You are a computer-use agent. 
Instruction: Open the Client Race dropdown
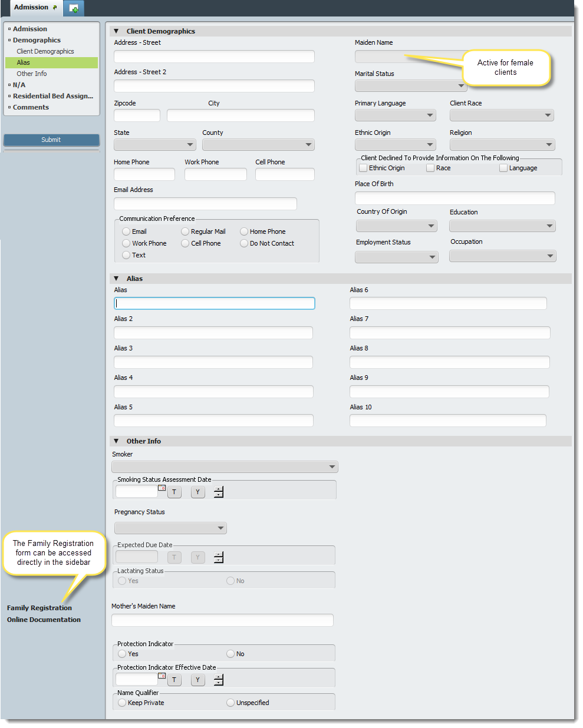tap(502, 115)
